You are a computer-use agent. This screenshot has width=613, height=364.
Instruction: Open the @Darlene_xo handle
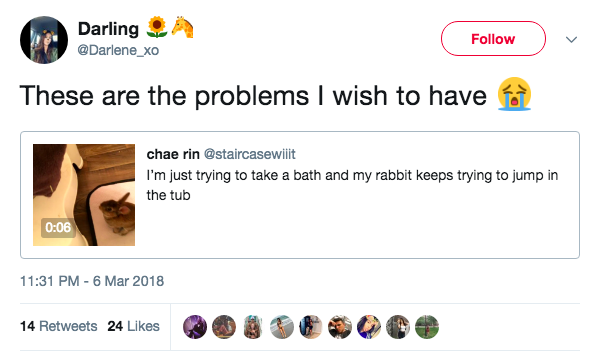pyautogui.click(x=118, y=50)
